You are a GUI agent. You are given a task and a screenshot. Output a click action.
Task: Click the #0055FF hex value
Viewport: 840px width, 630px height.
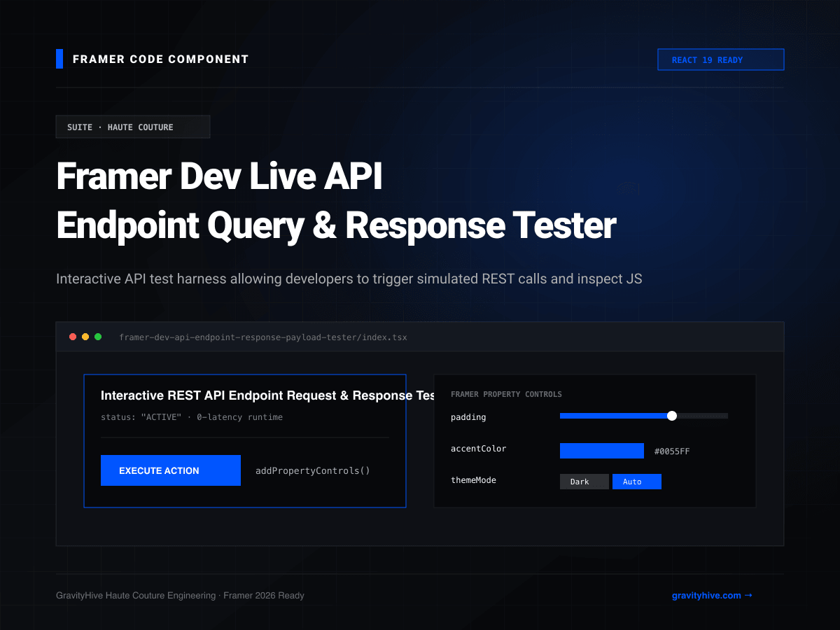tap(672, 451)
